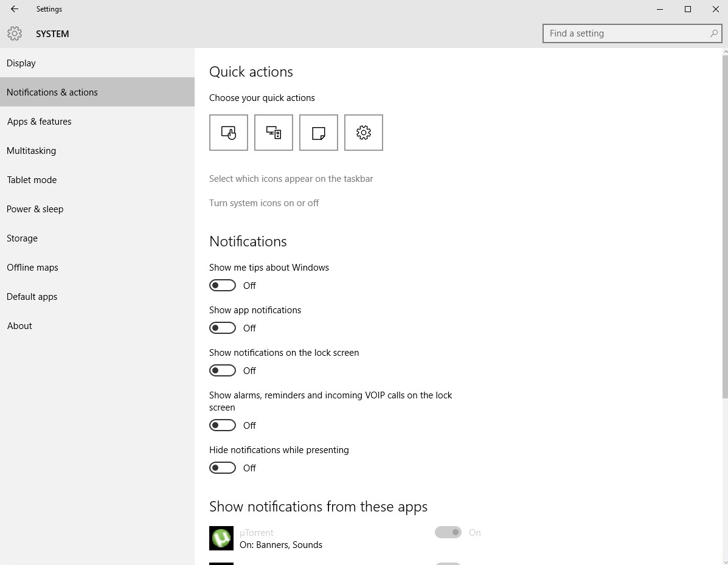Click the System gear icon
Screen dimensions: 728x565
point(15,33)
